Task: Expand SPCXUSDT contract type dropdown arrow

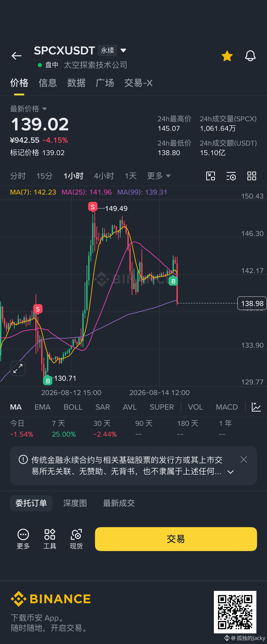Action: 123,50
